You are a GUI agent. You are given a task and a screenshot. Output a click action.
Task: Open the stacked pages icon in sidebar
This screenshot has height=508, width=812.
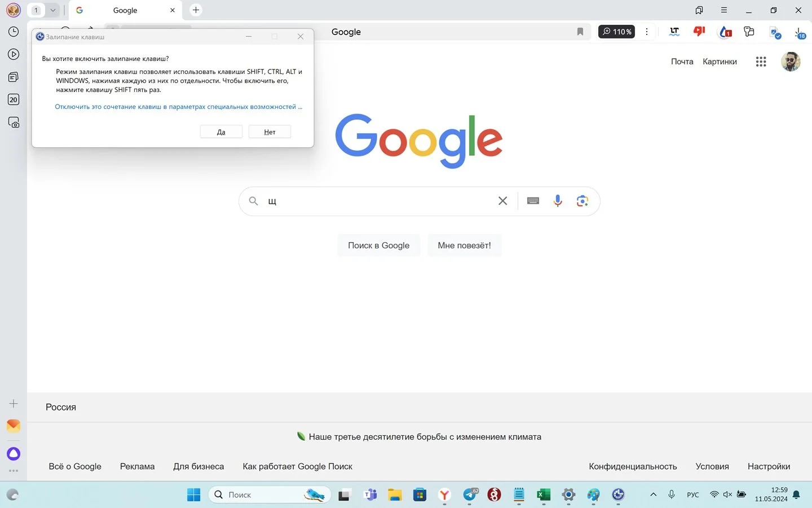coord(14,77)
